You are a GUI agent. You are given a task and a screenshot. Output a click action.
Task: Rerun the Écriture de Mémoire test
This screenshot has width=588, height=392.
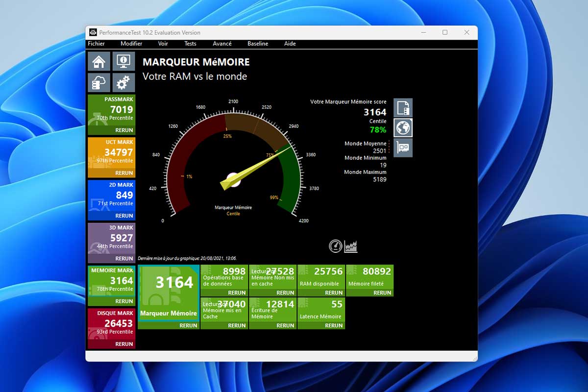pos(286,325)
